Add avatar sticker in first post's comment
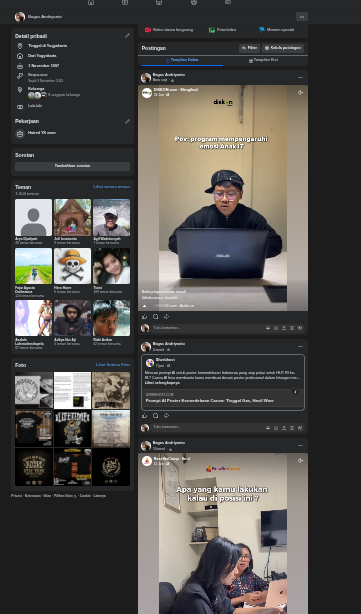Viewport: 361px width, 614px height. coord(268,328)
